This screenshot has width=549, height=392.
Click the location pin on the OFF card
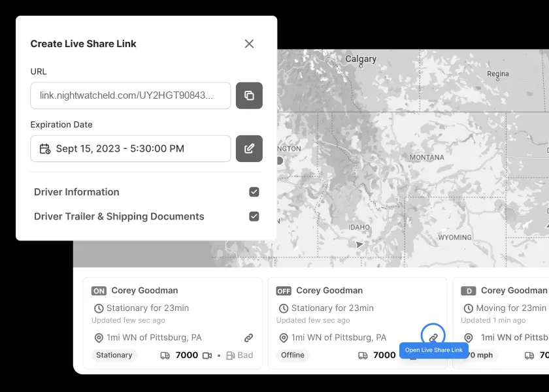284,338
